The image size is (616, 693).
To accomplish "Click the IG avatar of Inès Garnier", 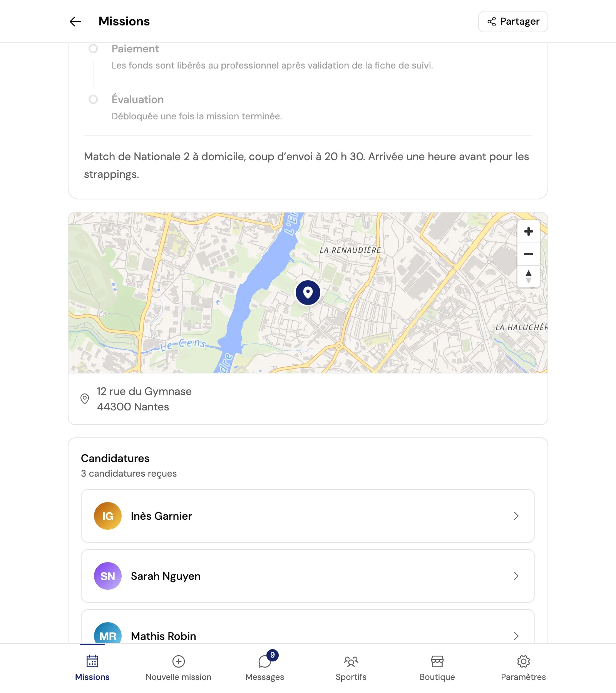I will [108, 516].
